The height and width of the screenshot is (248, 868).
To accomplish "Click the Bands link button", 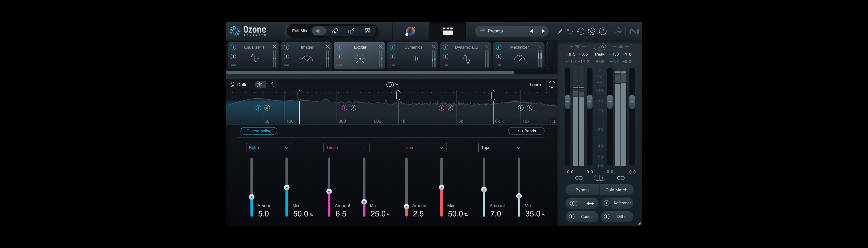I will (526, 131).
